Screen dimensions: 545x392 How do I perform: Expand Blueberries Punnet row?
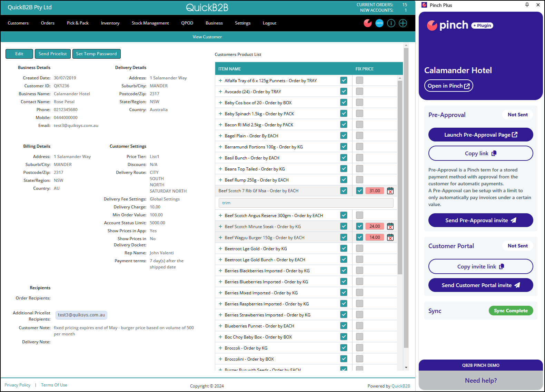pos(220,326)
